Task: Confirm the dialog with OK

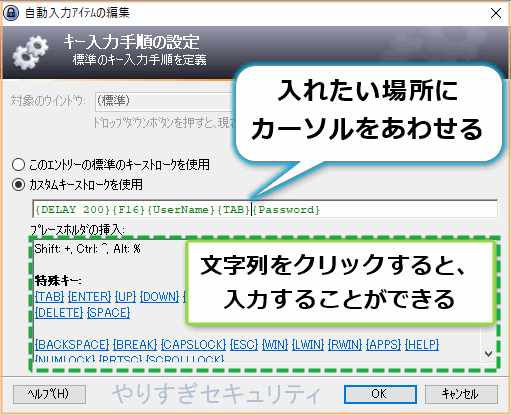Action: 380,394
